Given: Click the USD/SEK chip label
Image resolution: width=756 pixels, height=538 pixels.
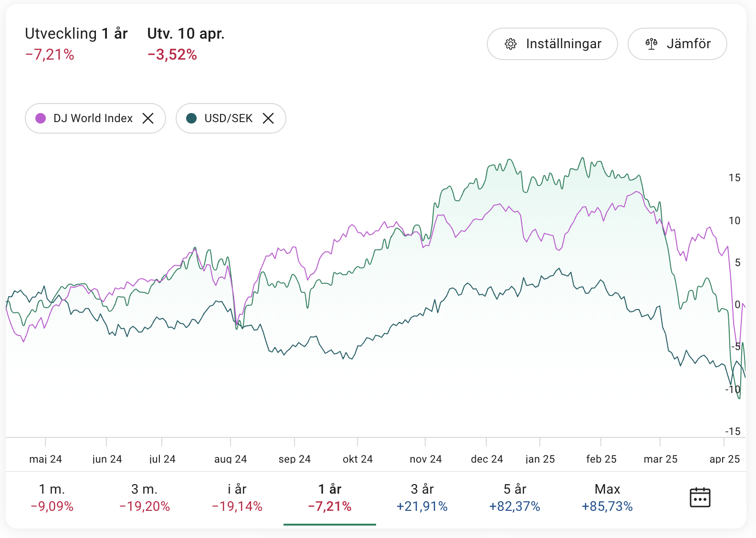Looking at the screenshot, I should [228, 118].
